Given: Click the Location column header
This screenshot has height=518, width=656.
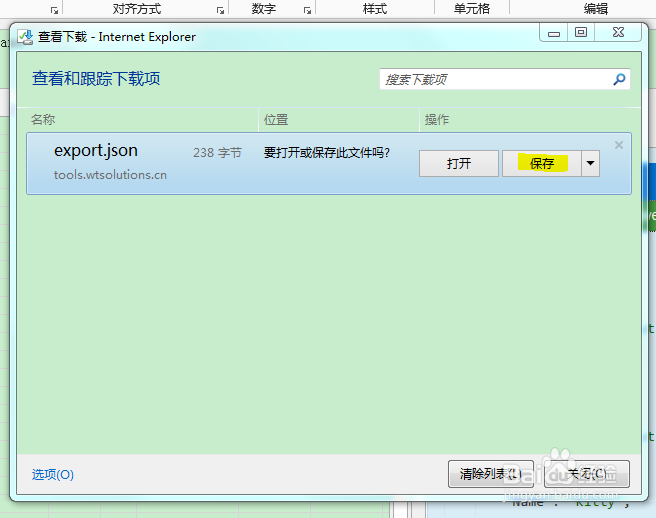Looking at the screenshot, I should (x=276, y=120).
